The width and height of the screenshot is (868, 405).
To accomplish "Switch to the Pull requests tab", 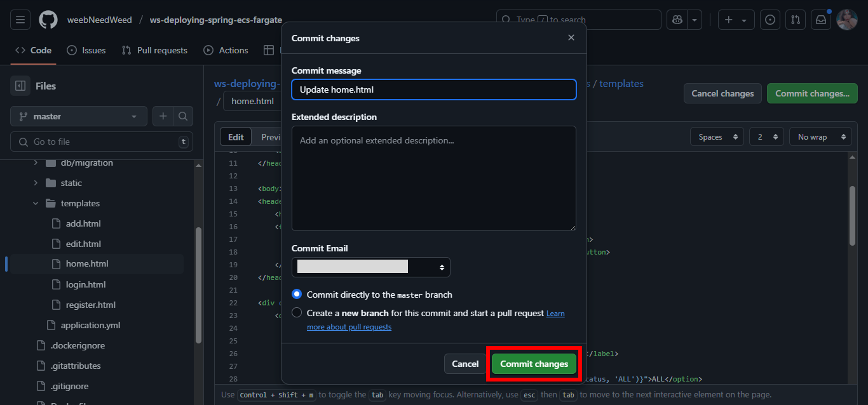I will pos(154,50).
